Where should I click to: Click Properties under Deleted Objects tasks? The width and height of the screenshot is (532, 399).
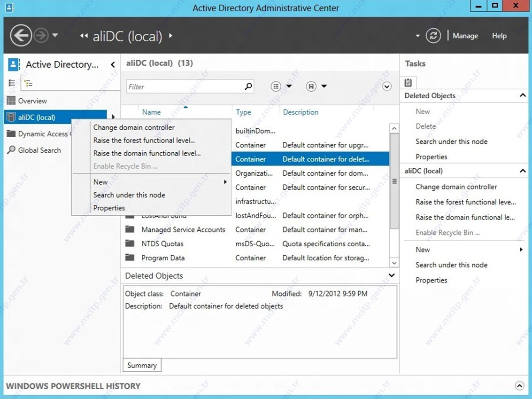(x=431, y=157)
